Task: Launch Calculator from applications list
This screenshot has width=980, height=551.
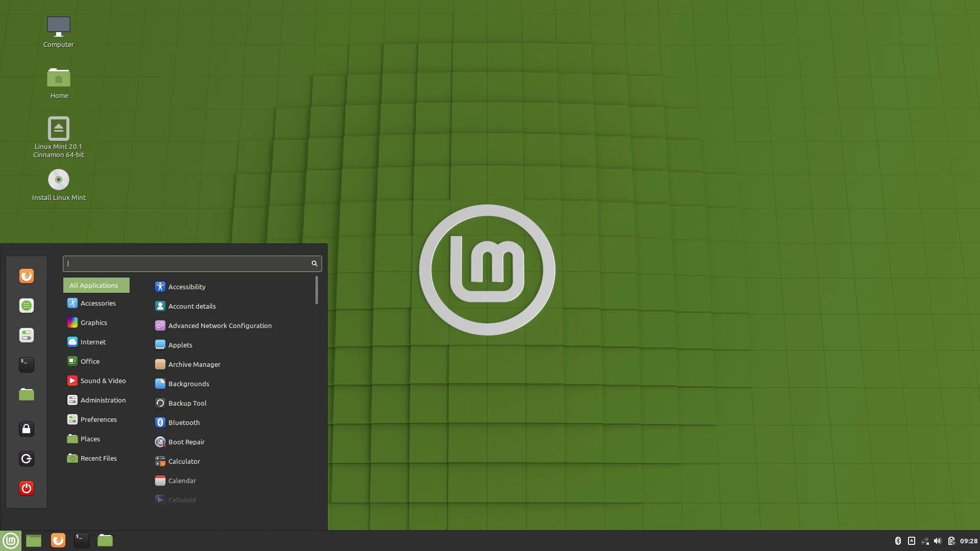Action: click(184, 461)
